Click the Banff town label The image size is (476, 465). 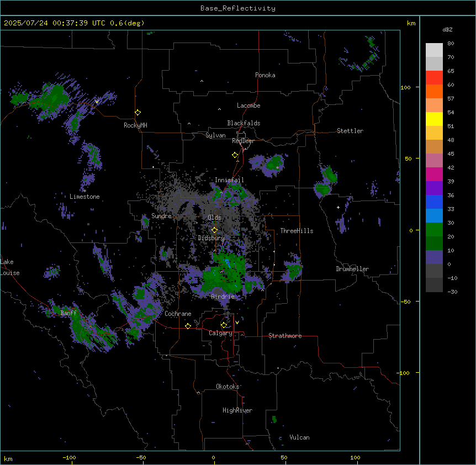68,313
